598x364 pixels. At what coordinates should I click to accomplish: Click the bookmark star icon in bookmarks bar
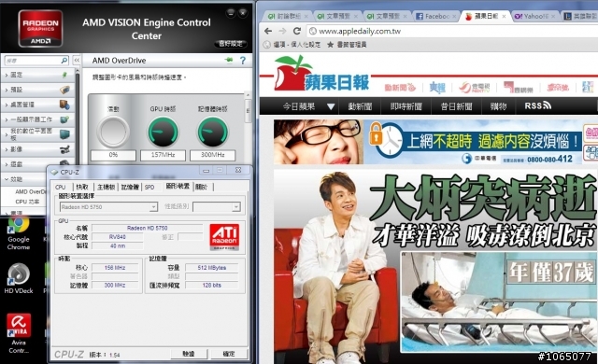(330, 45)
